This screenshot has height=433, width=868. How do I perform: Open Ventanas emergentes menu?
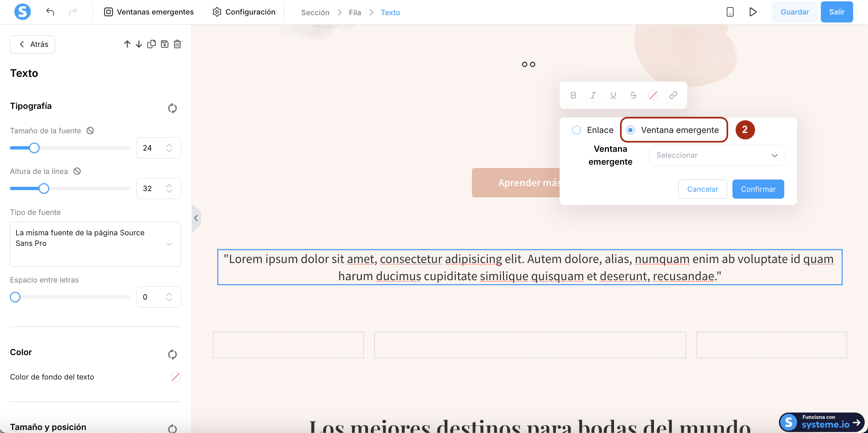(149, 12)
